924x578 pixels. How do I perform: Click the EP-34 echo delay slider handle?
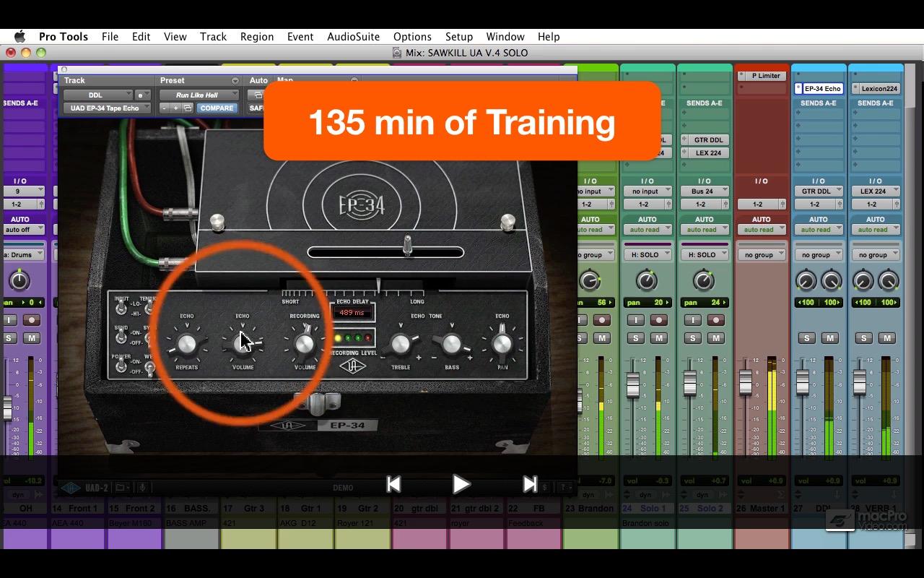pos(408,246)
